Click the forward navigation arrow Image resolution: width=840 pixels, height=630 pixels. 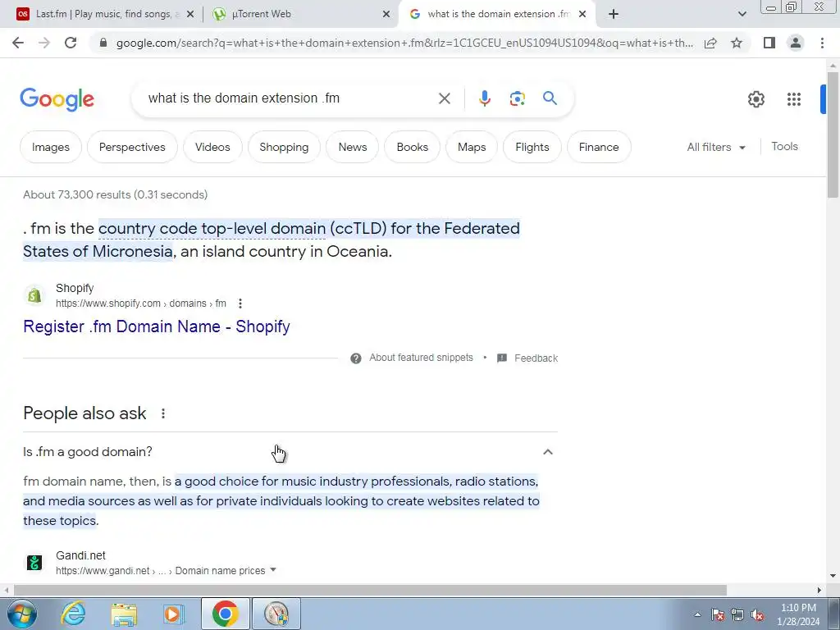click(x=44, y=43)
